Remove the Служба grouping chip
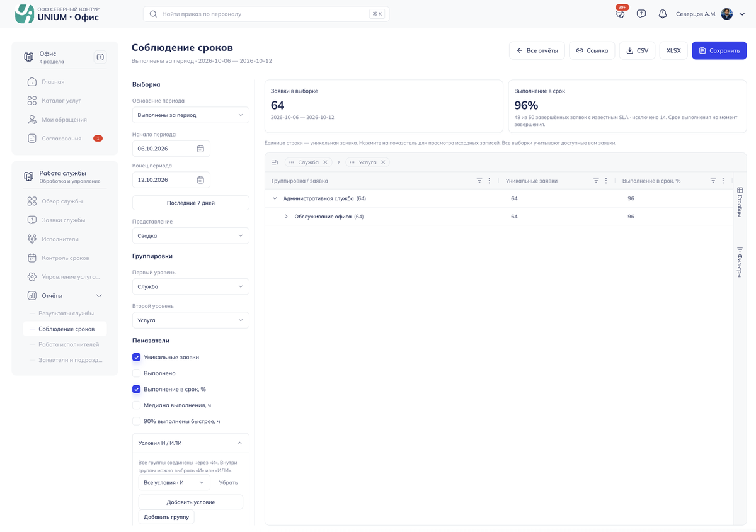Screen dimensions: 756x532 (x=325, y=162)
